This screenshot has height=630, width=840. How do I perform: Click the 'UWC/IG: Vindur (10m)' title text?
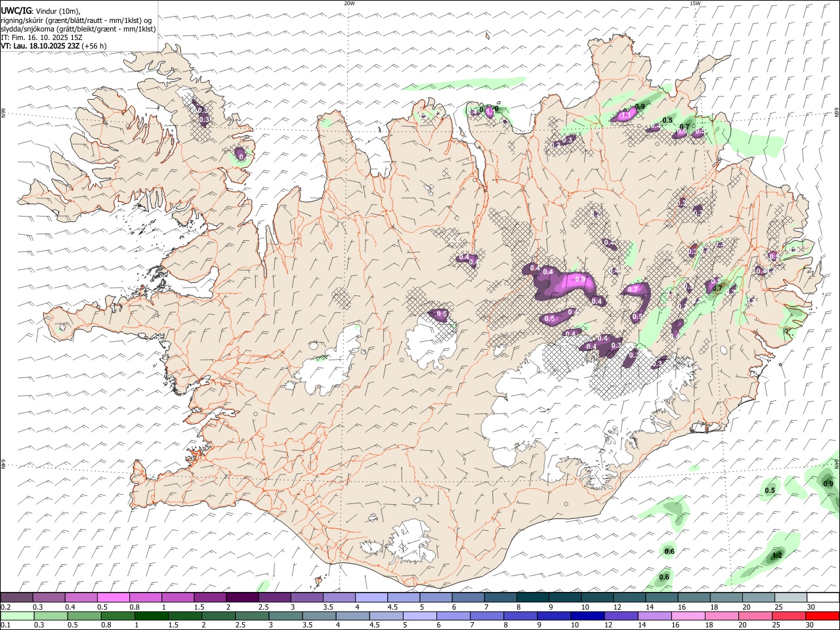[41, 10]
